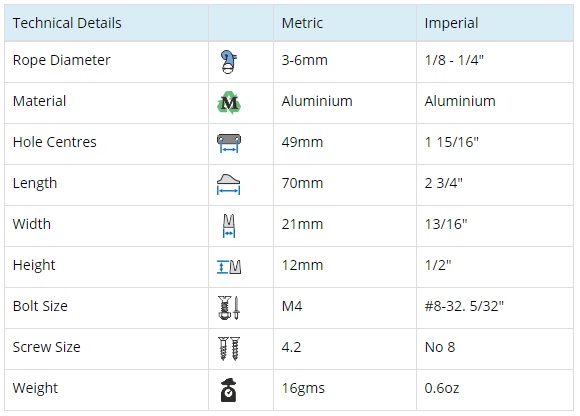The height and width of the screenshot is (416, 580).
Task: Click the 2 3/4" imperial length value
Action: tap(444, 183)
